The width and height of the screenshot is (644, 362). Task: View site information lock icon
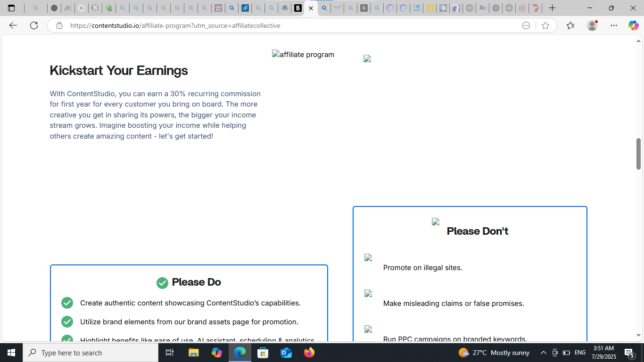(59, 25)
